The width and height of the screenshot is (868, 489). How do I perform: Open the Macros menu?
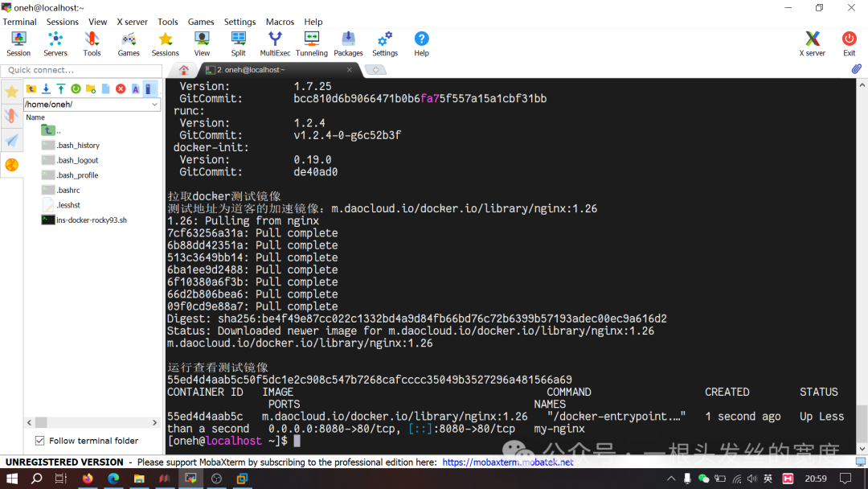click(280, 22)
